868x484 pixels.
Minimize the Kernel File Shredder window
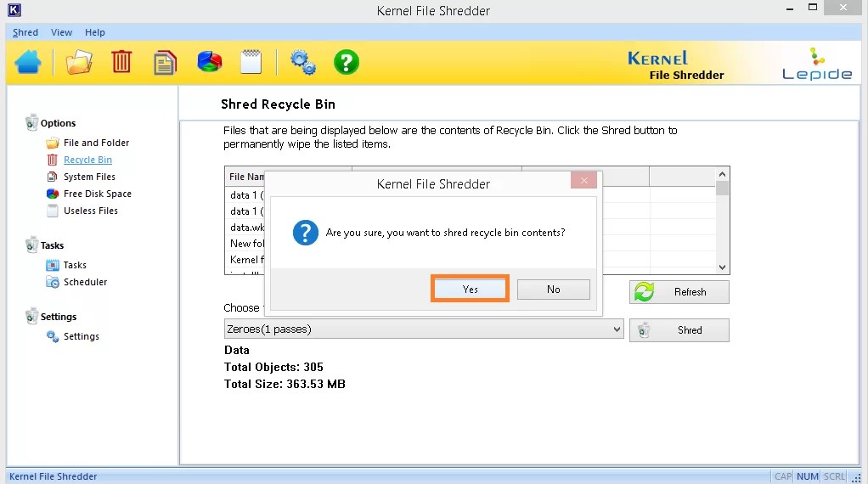click(790, 8)
